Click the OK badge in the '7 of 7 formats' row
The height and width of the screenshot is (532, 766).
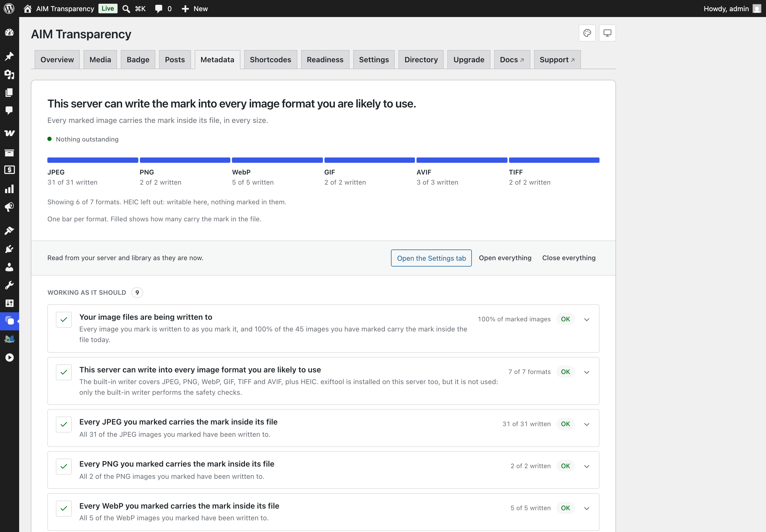coord(565,372)
